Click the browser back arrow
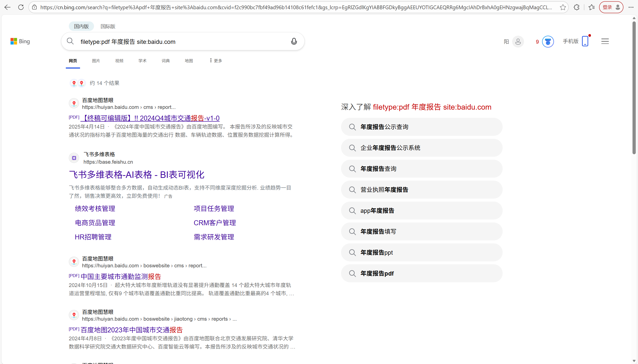638x364 pixels. [x=7, y=7]
